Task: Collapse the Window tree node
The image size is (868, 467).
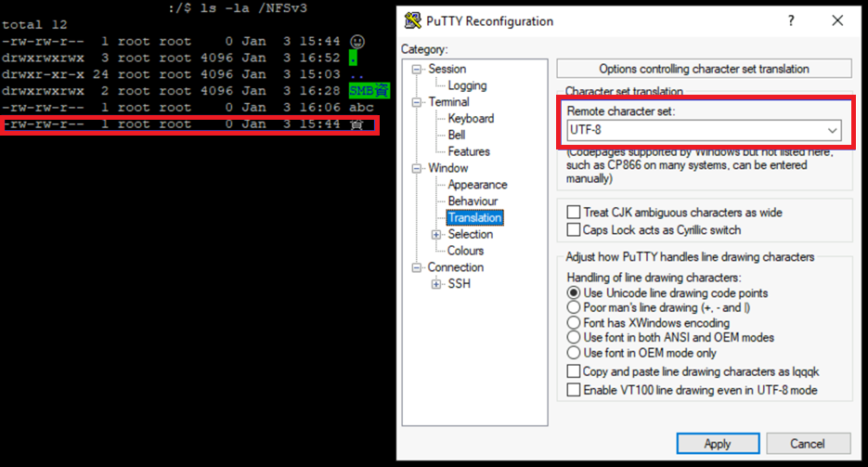Action: point(416,168)
